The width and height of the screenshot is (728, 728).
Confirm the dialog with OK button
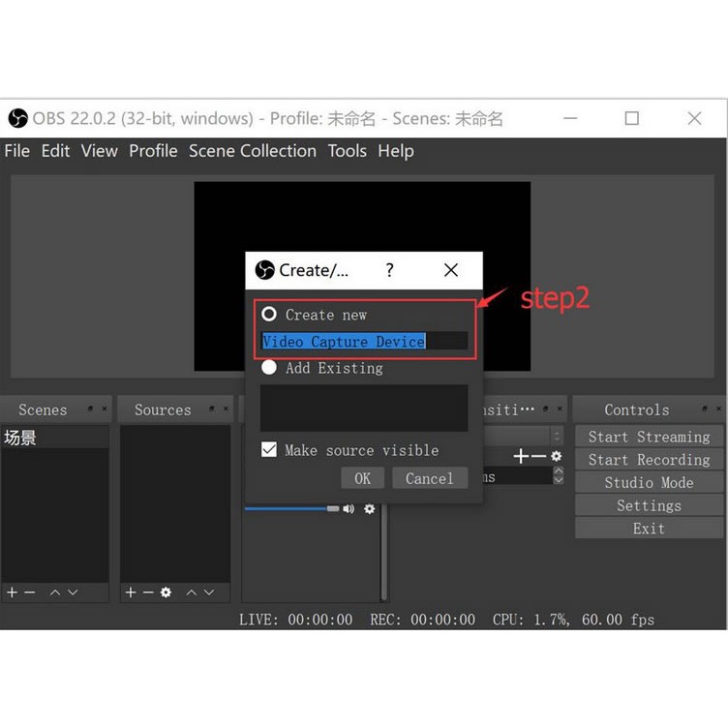pos(362,478)
